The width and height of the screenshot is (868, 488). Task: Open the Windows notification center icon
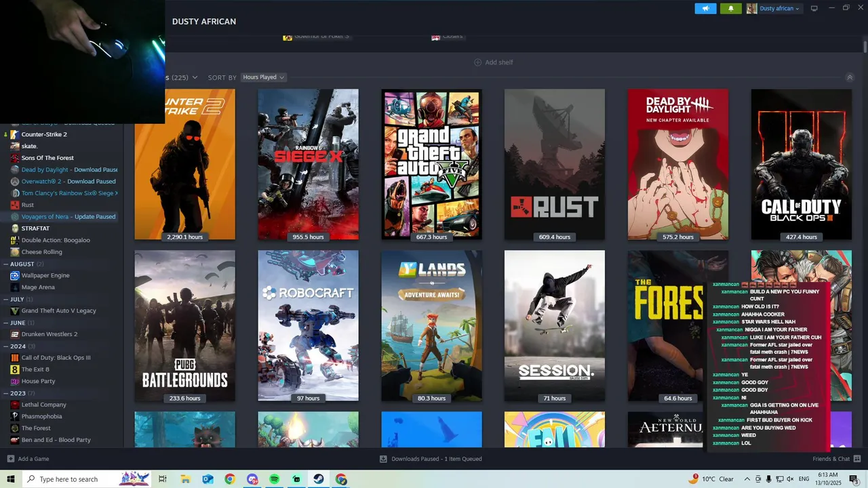pyautogui.click(x=854, y=479)
